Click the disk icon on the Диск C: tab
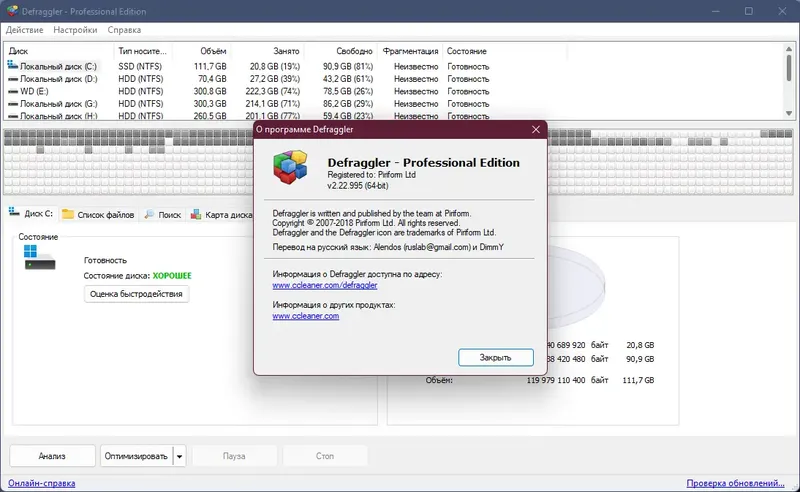800x492 pixels. (x=14, y=212)
